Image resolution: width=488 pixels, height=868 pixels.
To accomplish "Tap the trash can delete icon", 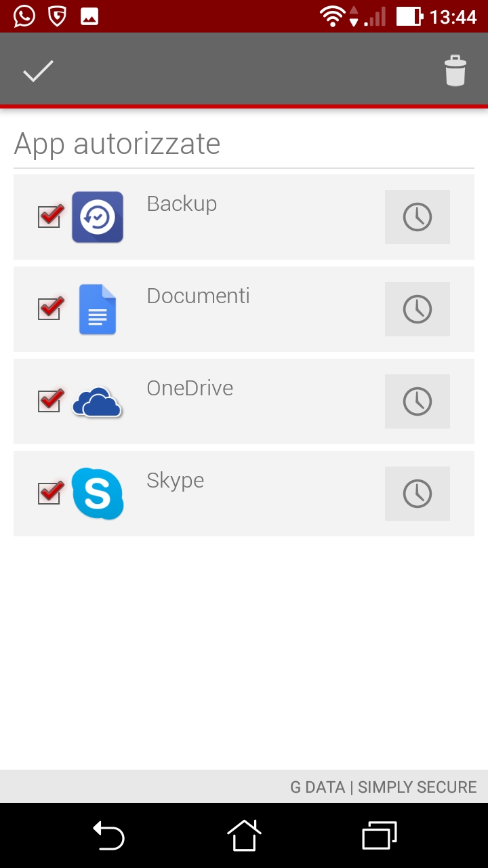I will pos(455,71).
